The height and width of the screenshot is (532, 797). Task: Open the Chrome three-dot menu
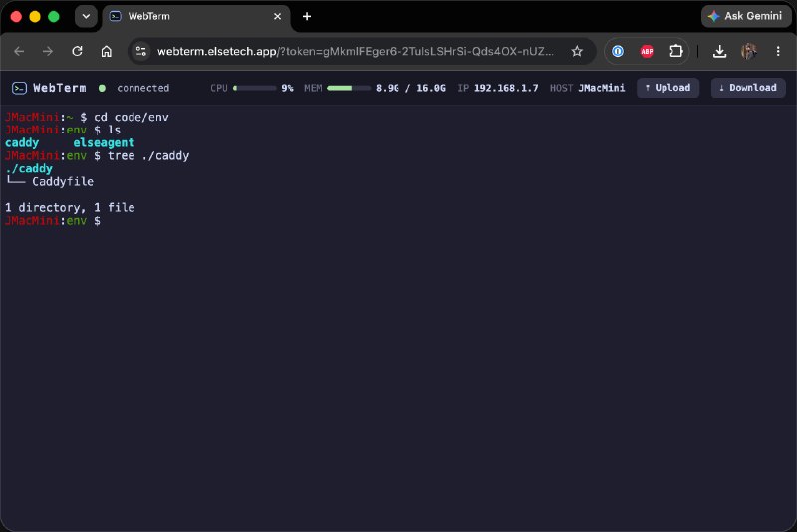pos(778,51)
